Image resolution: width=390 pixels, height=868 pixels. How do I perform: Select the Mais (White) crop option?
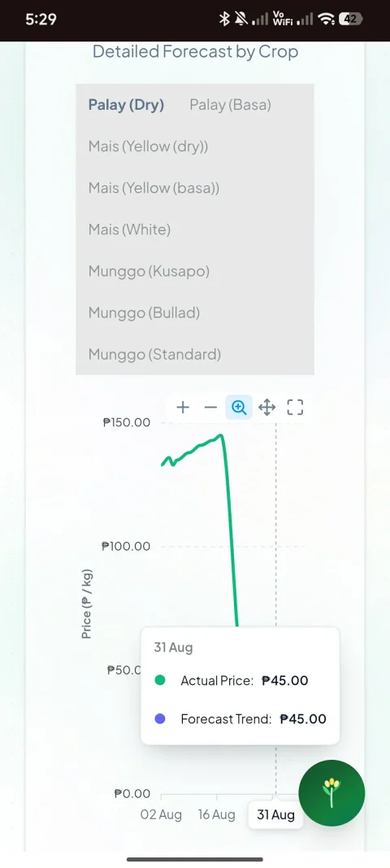[x=129, y=229]
